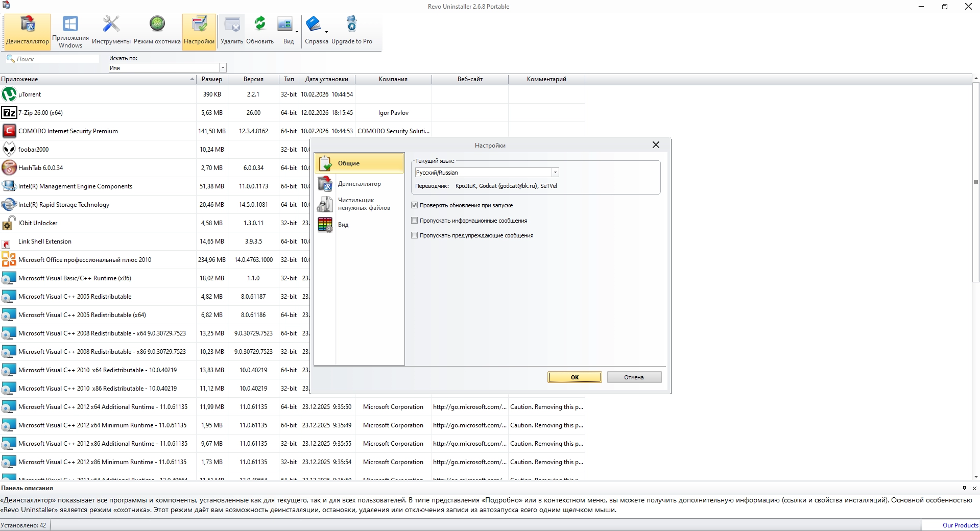Viewport: 980px width, 531px height.
Task: Open Приложения Windows toolbar section
Action: click(x=70, y=32)
